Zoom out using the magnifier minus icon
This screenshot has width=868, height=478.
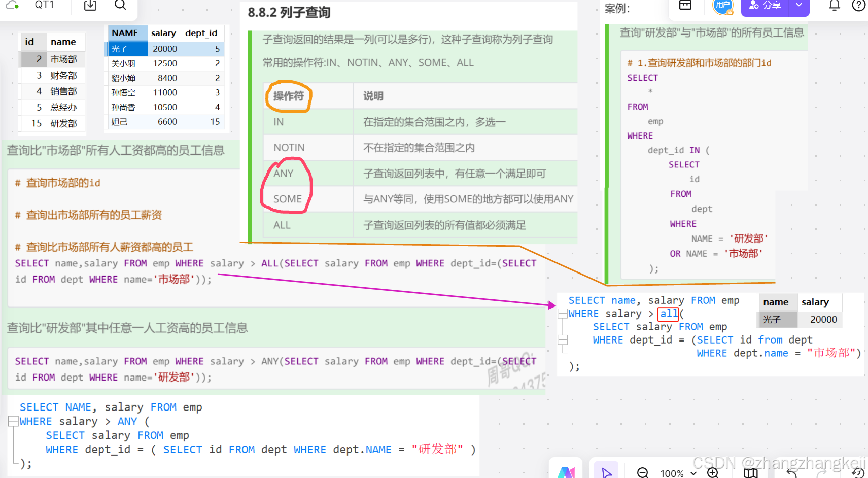point(643,472)
